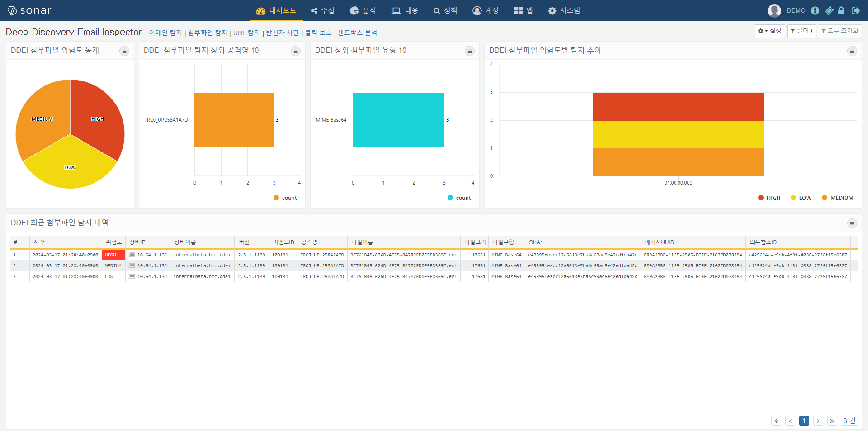Viewport: 868px width, 431px height.
Task: Open menu of 첨부파일 위험도 통계 panel
Action: coord(124,51)
